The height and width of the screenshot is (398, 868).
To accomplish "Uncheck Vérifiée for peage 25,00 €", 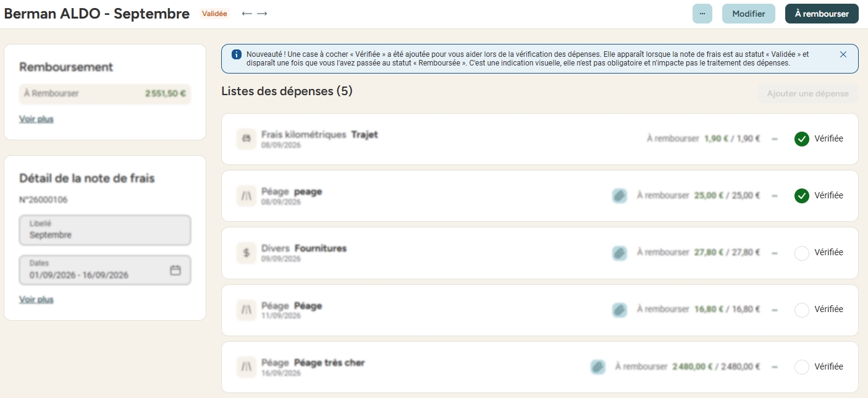I will tap(802, 196).
